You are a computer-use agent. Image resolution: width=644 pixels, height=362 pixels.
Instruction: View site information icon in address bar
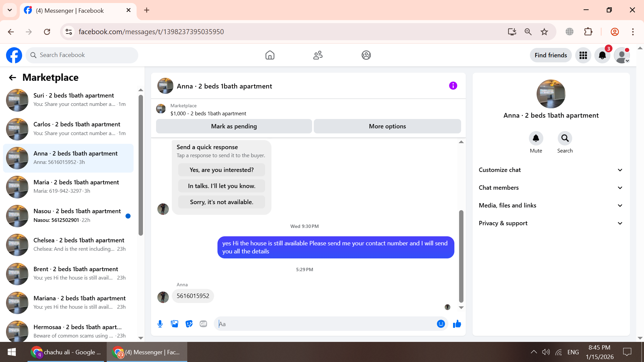(x=69, y=32)
